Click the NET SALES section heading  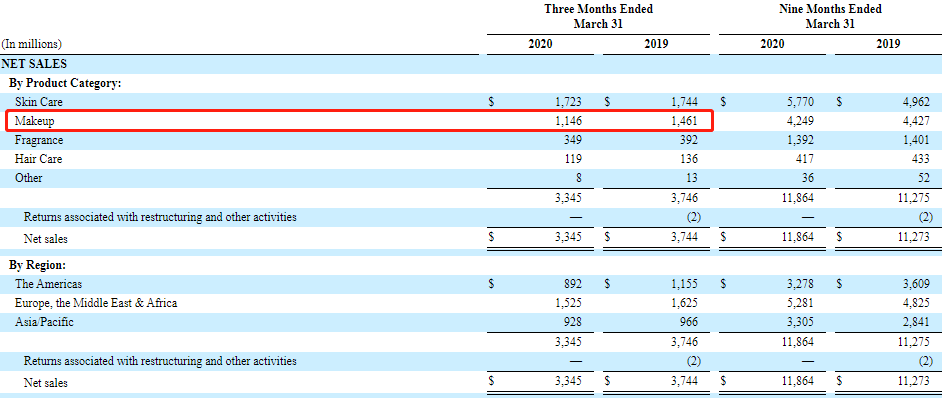click(x=34, y=63)
